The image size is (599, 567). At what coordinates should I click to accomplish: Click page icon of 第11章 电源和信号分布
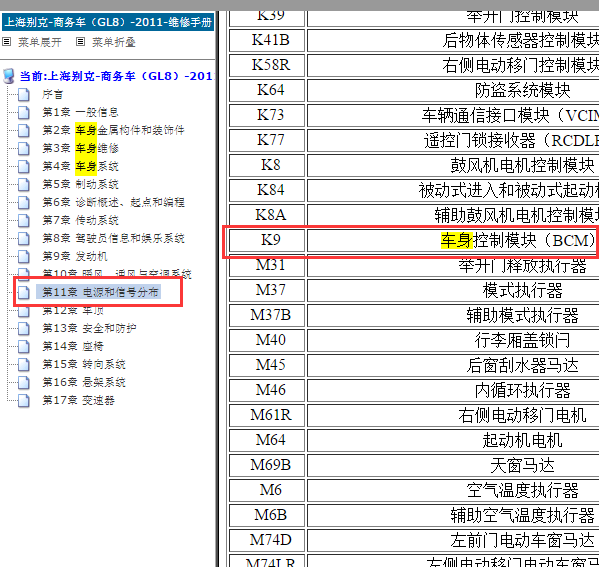click(x=24, y=292)
